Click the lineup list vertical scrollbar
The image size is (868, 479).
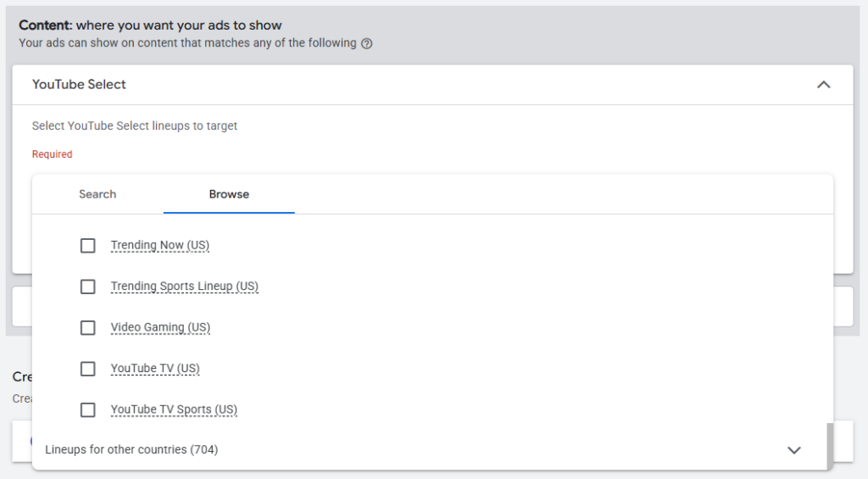829,446
